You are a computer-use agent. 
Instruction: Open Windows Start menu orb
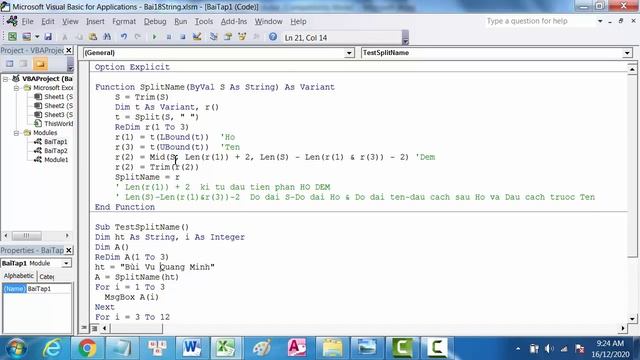click(16, 348)
